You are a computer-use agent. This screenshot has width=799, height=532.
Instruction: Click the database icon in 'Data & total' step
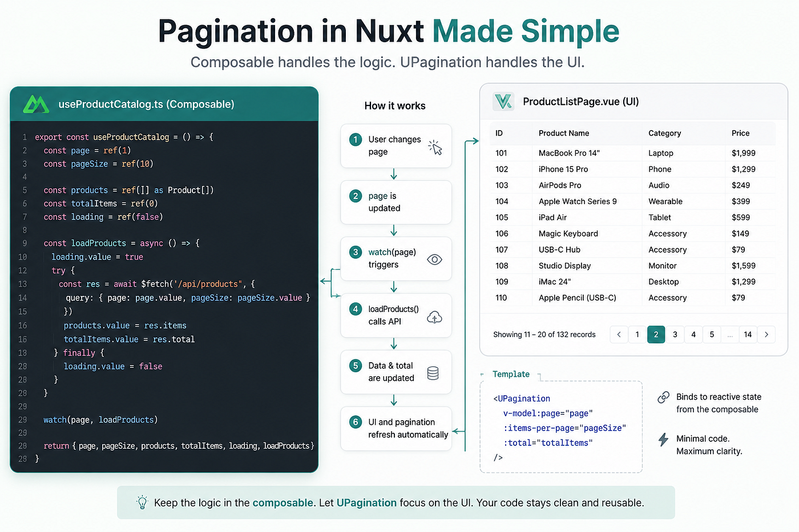point(433,373)
